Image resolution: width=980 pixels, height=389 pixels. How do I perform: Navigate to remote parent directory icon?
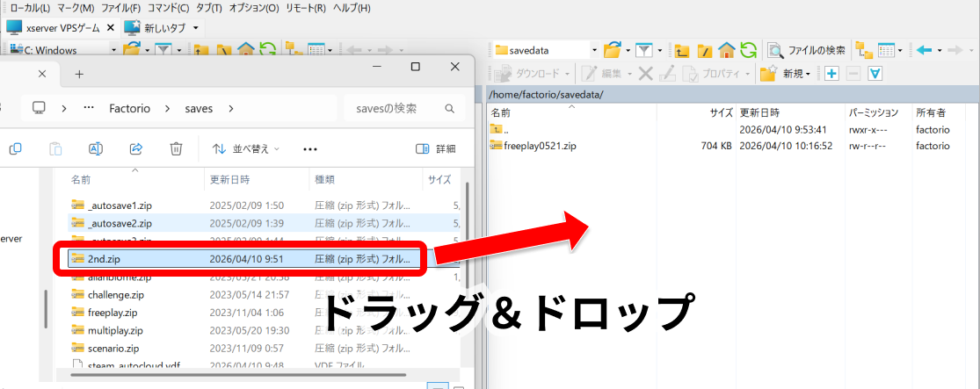point(681,51)
